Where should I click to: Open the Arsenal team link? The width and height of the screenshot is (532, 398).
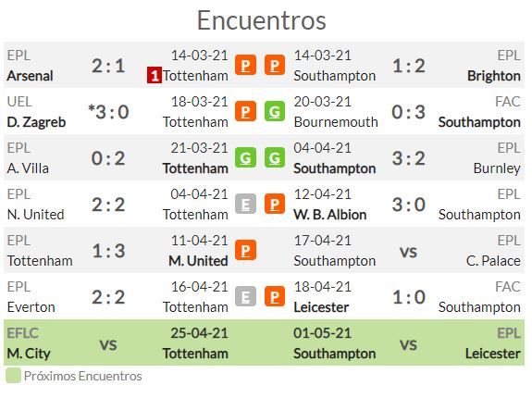(x=30, y=76)
